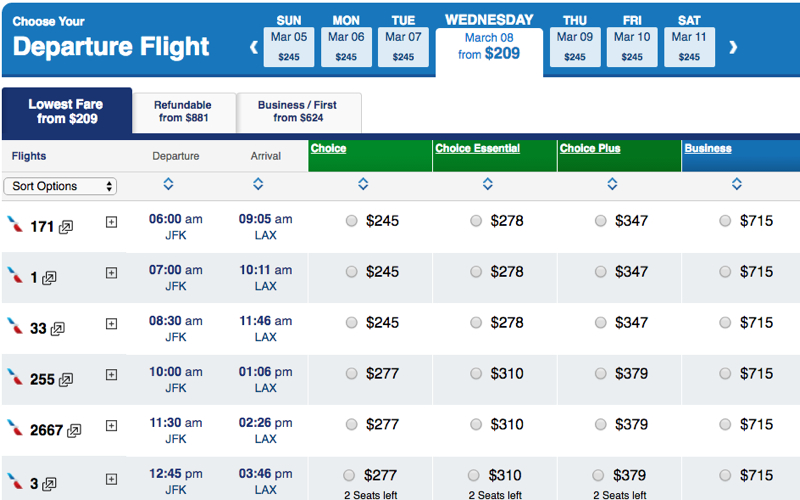The width and height of the screenshot is (800, 500).
Task: Pick the Mon Mar 06 date tile
Action: pyautogui.click(x=346, y=47)
